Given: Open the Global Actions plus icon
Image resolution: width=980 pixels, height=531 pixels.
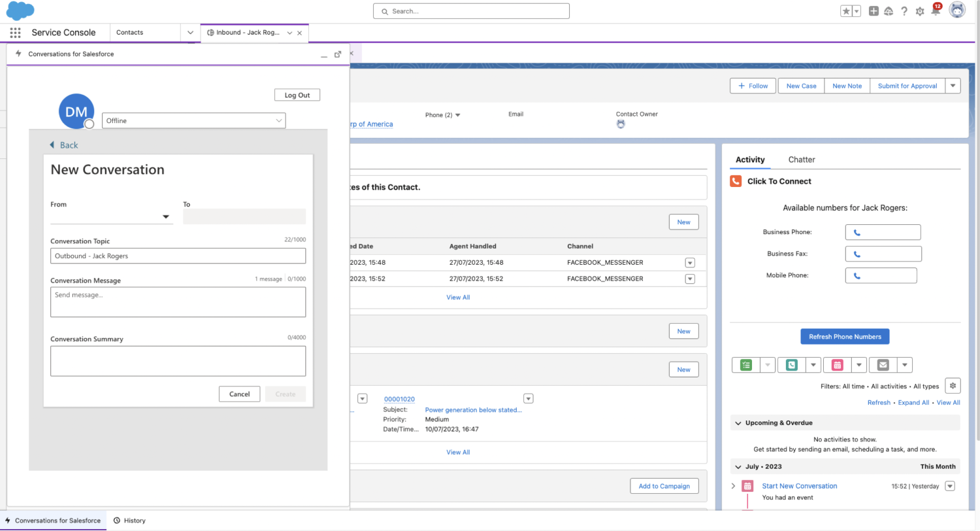Looking at the screenshot, I should 874,11.
